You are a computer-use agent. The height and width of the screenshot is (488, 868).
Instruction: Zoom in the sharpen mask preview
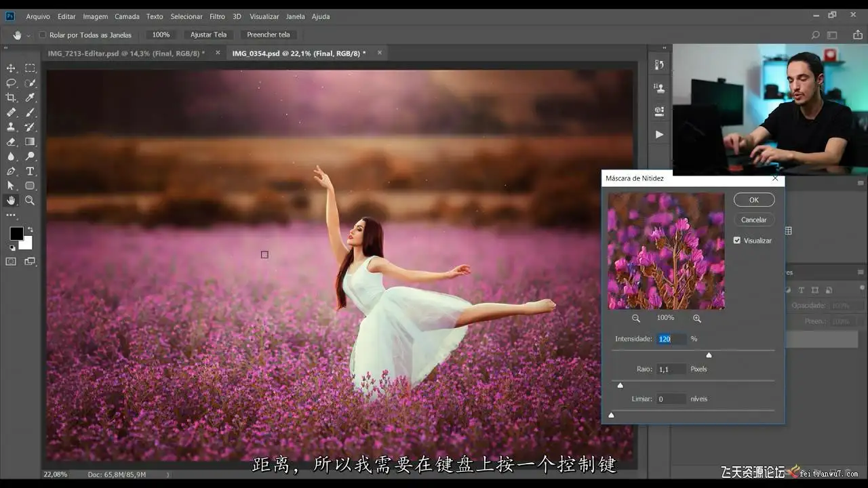click(x=697, y=318)
